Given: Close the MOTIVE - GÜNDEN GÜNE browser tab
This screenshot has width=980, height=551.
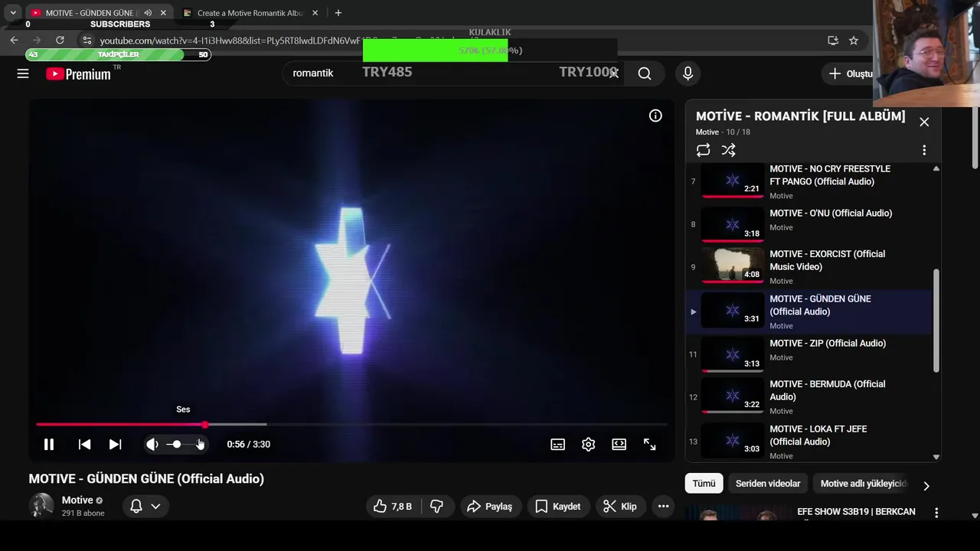Looking at the screenshot, I should click(x=163, y=13).
